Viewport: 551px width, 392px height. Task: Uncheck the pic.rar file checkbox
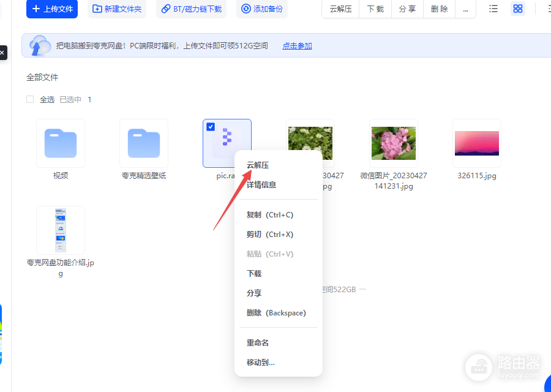[211, 127]
